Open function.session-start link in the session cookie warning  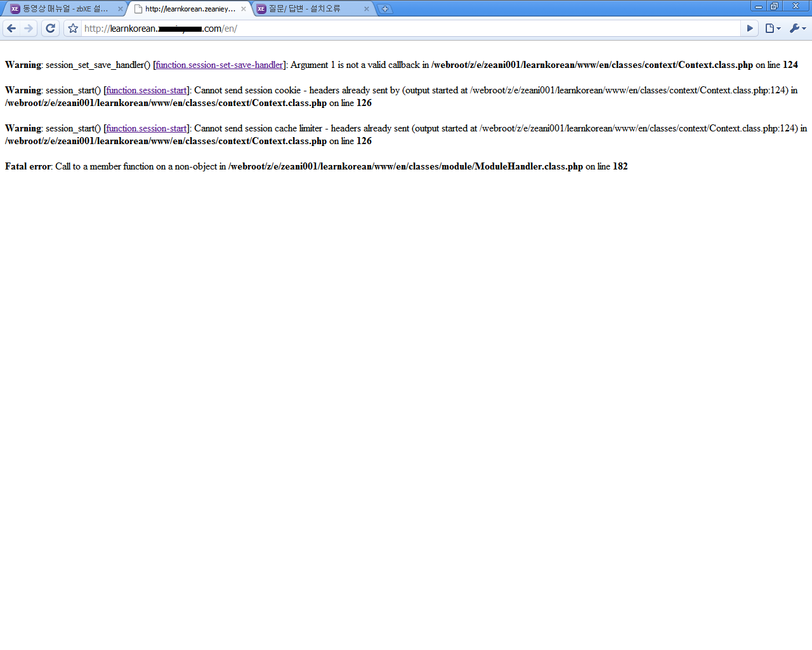[x=147, y=90]
